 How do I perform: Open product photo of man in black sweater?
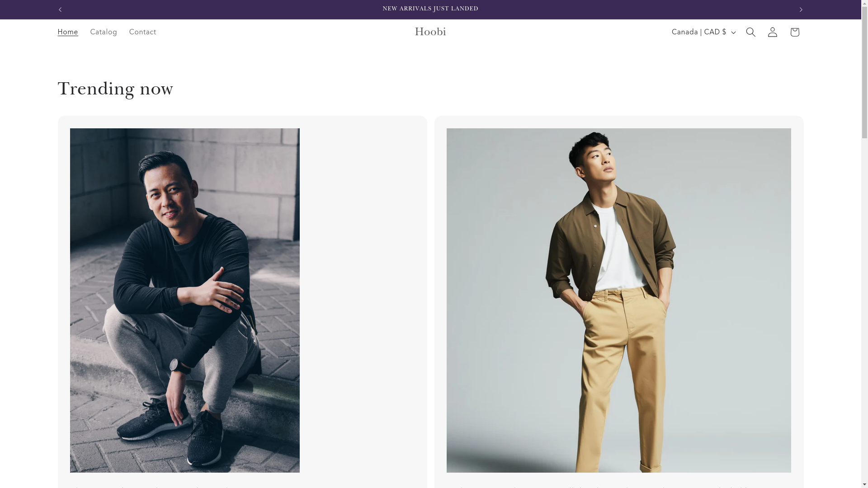click(184, 300)
